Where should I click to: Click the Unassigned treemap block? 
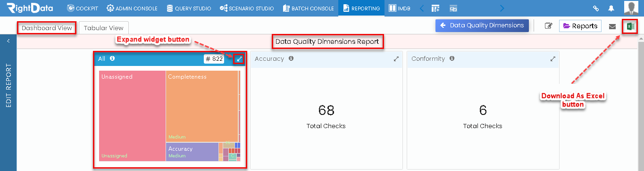click(x=132, y=116)
